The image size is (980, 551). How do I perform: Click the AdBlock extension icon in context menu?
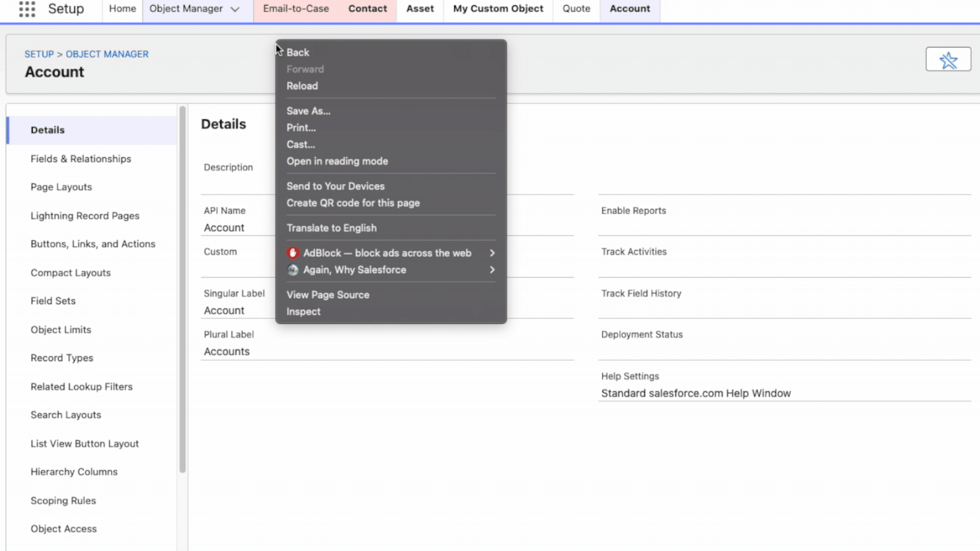pyautogui.click(x=292, y=253)
